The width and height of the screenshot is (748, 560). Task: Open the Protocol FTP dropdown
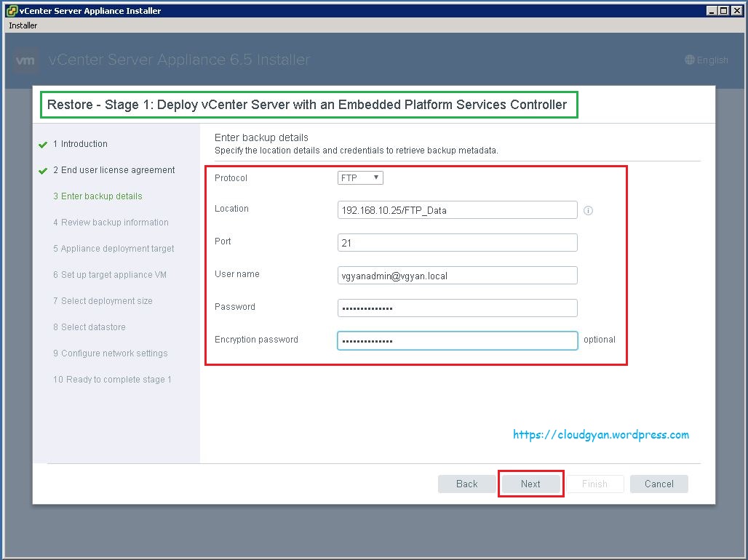click(x=361, y=178)
